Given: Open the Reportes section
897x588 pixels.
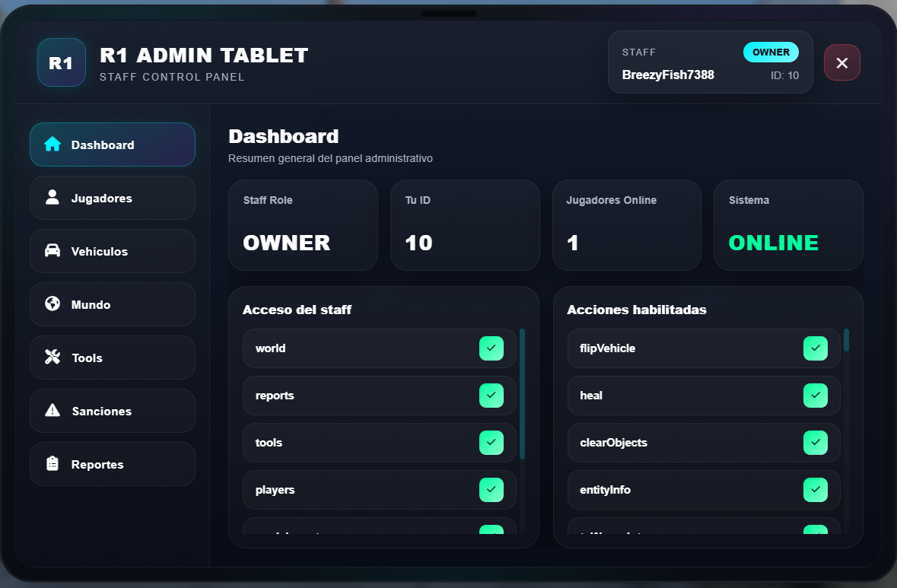Looking at the screenshot, I should tap(113, 464).
